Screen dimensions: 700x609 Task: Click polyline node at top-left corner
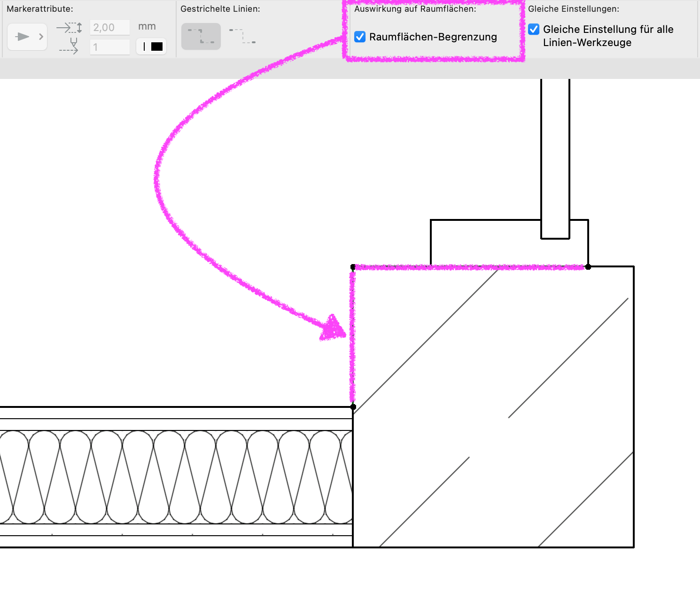[353, 267]
